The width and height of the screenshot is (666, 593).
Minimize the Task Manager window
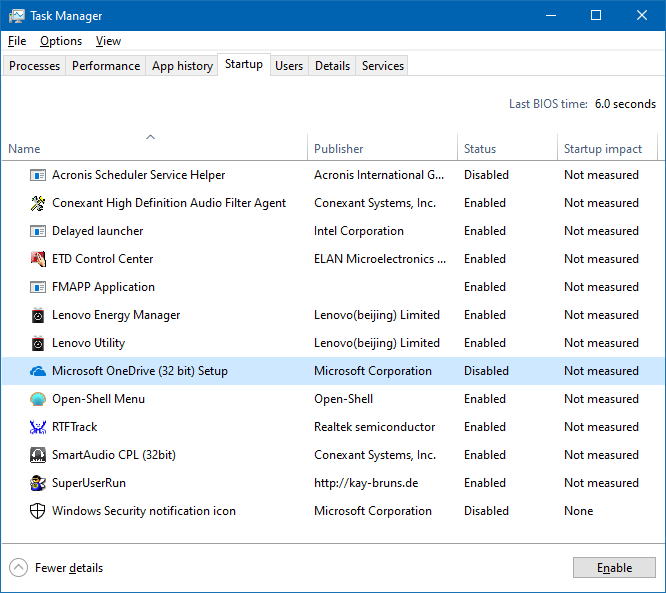point(551,16)
